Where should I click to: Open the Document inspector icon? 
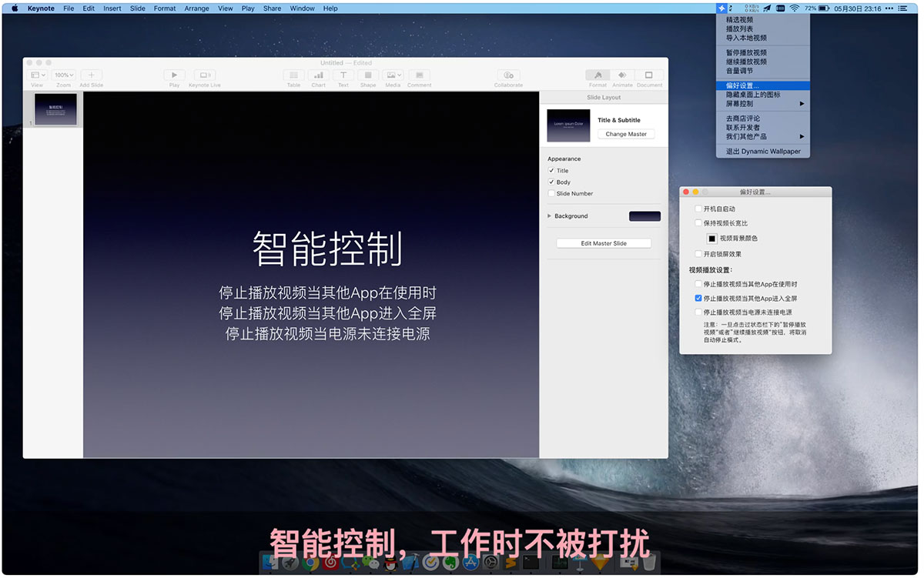[649, 75]
